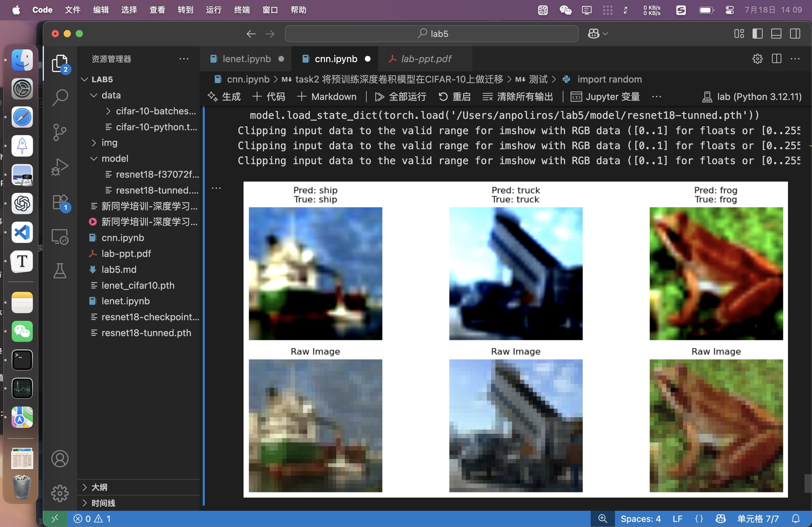Switch to the lenet.ipynb tab
The width and height of the screenshot is (812, 527).
click(246, 59)
